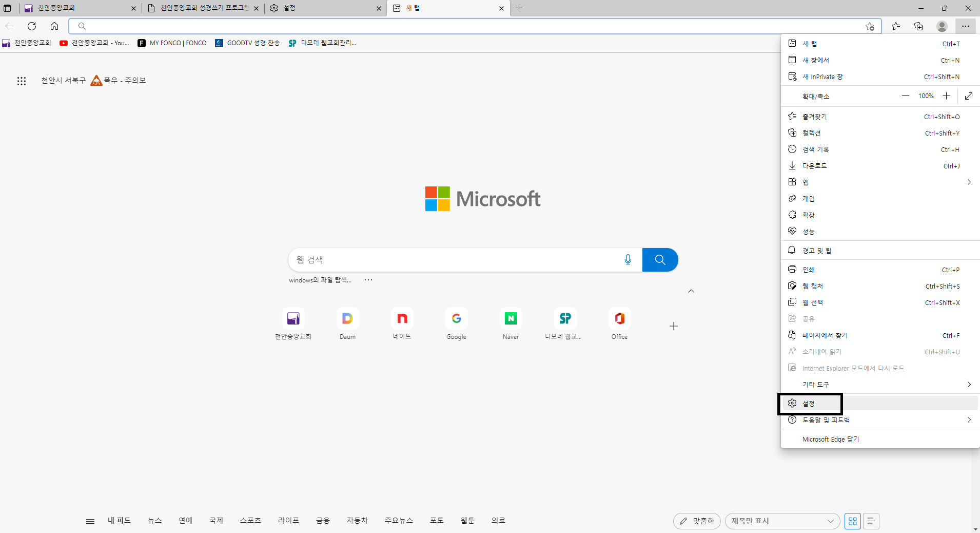Viewport: 980px width, 533px height.
Task: Open the 디모데 웹교회 quick link tile
Action: tap(565, 324)
